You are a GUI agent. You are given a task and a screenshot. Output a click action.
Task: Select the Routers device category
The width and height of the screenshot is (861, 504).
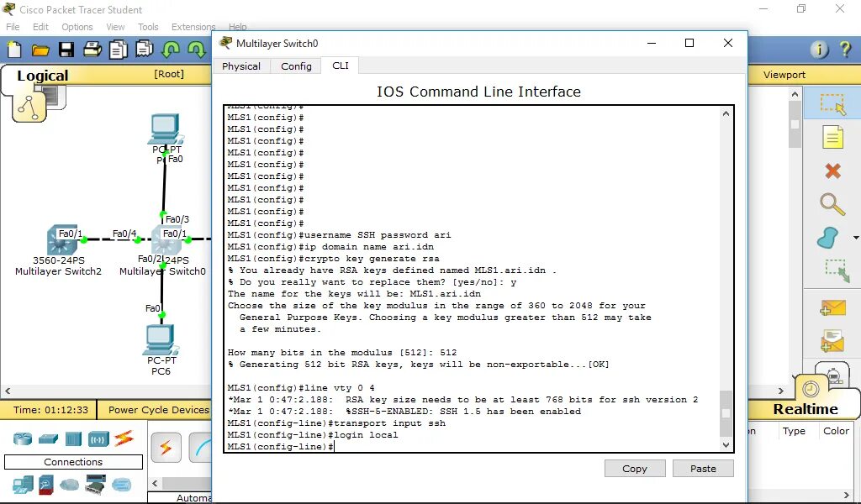(23, 438)
